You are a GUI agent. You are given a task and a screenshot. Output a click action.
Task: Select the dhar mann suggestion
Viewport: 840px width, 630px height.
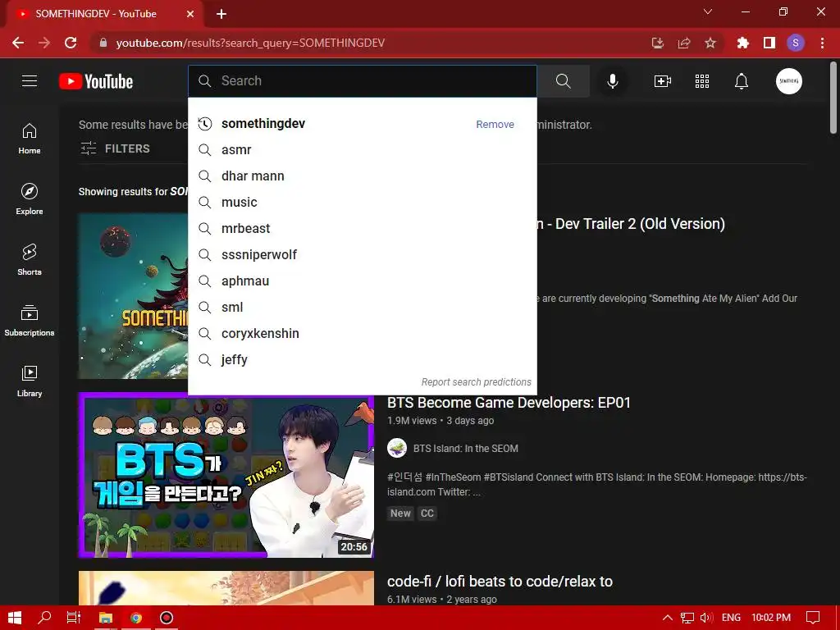pos(362,176)
